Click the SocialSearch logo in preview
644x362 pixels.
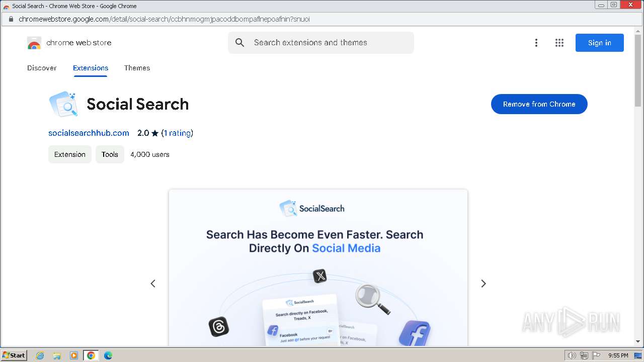pyautogui.click(x=312, y=208)
